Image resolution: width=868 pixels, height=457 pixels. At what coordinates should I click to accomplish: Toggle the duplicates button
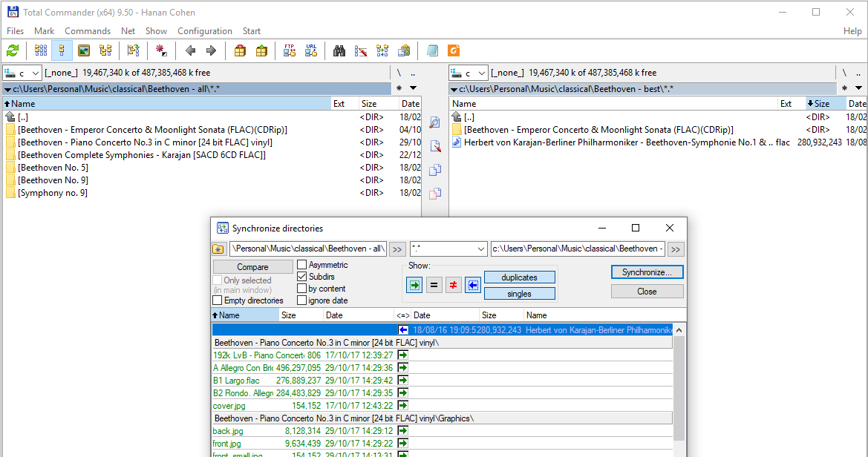[519, 277]
